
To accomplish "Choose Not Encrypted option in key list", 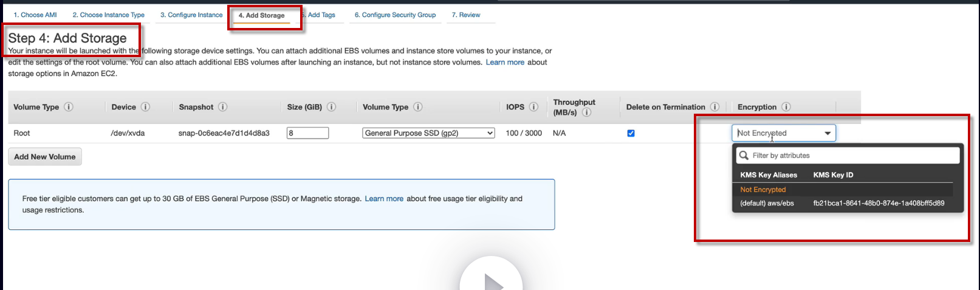I will tap(763, 190).
